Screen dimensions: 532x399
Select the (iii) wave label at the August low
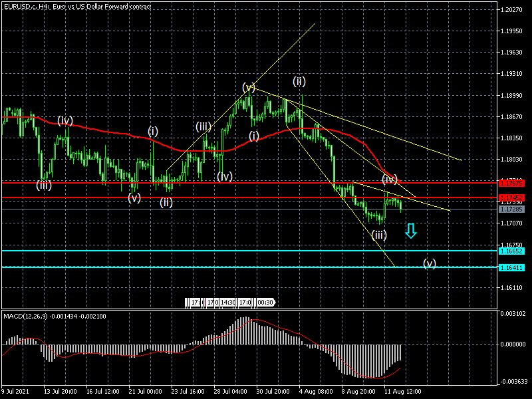[x=379, y=234]
